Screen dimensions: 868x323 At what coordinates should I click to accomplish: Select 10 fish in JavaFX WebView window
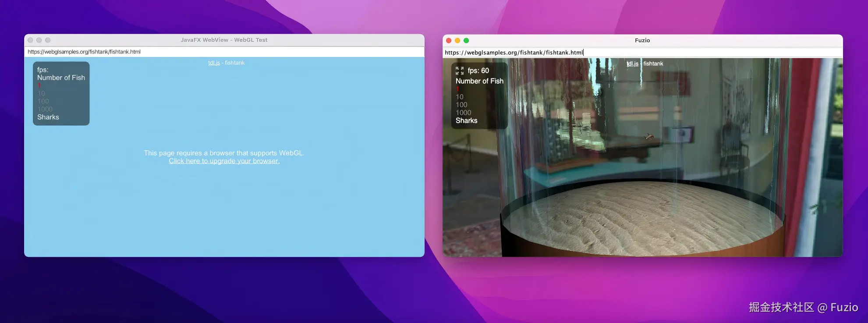[41, 93]
